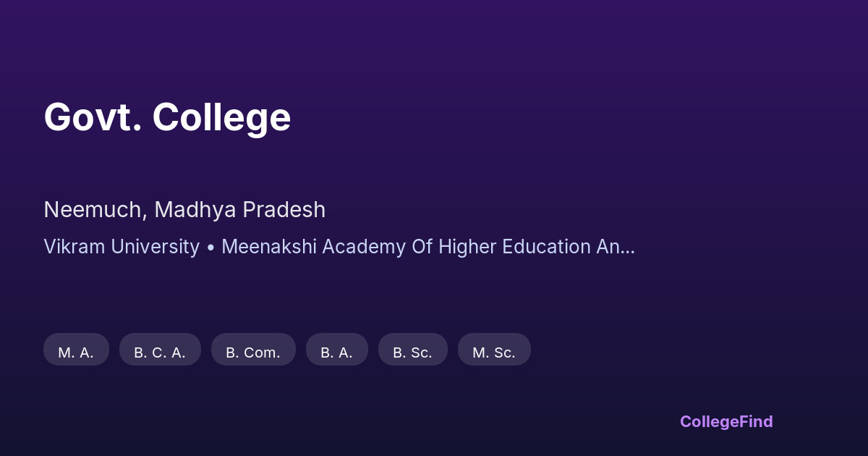868x456 pixels.
Task: Click the "Find" part of the CollegeFind logo
Action: coord(757,421)
